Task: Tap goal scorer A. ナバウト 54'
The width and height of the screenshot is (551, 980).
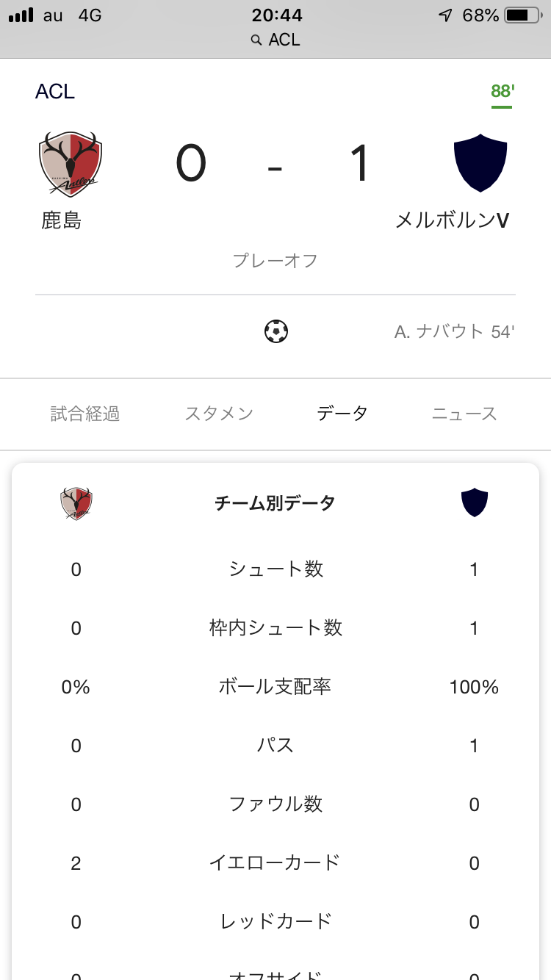Action: (454, 332)
